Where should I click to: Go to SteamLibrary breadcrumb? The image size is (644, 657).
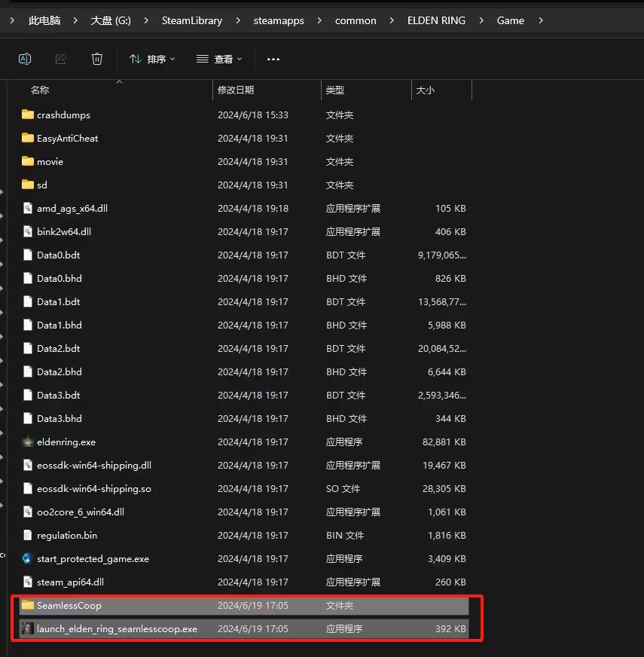[192, 20]
